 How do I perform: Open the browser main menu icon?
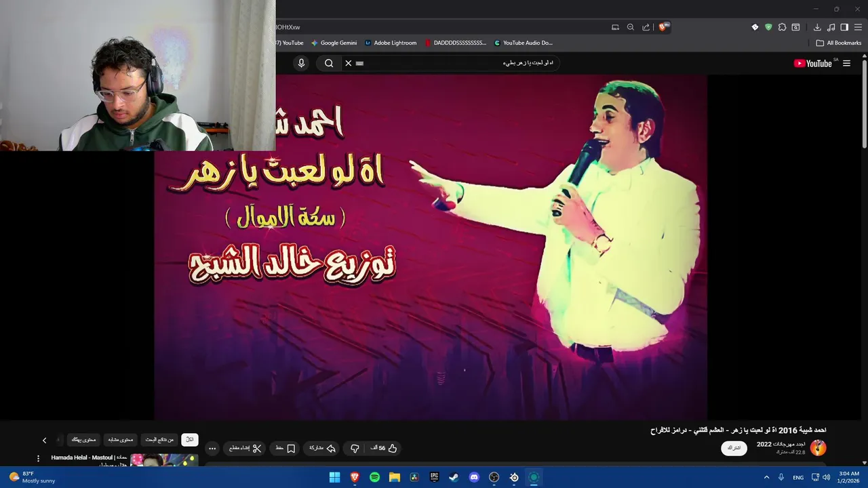click(858, 27)
